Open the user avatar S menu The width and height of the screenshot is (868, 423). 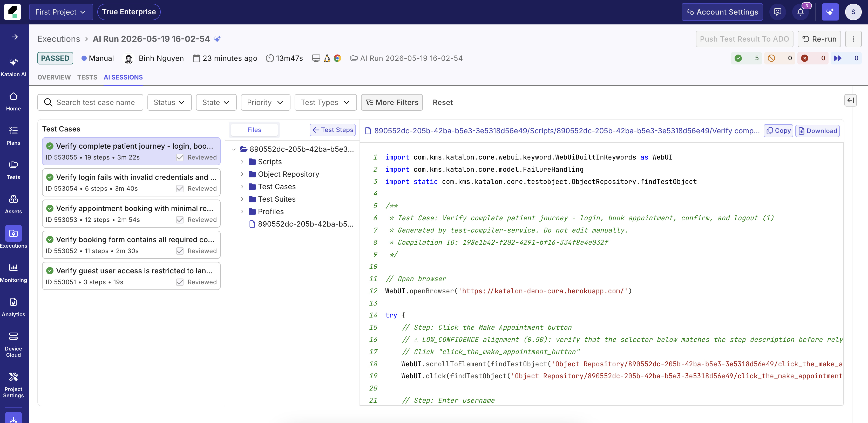pyautogui.click(x=853, y=12)
